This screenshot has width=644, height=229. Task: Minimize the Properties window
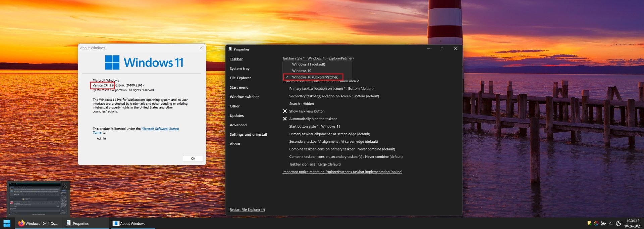(x=428, y=49)
